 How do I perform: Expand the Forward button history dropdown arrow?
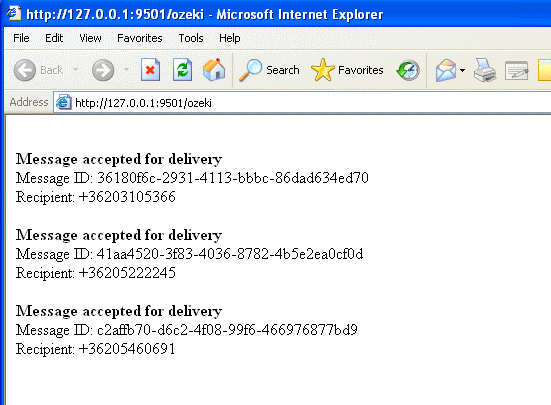[126, 70]
